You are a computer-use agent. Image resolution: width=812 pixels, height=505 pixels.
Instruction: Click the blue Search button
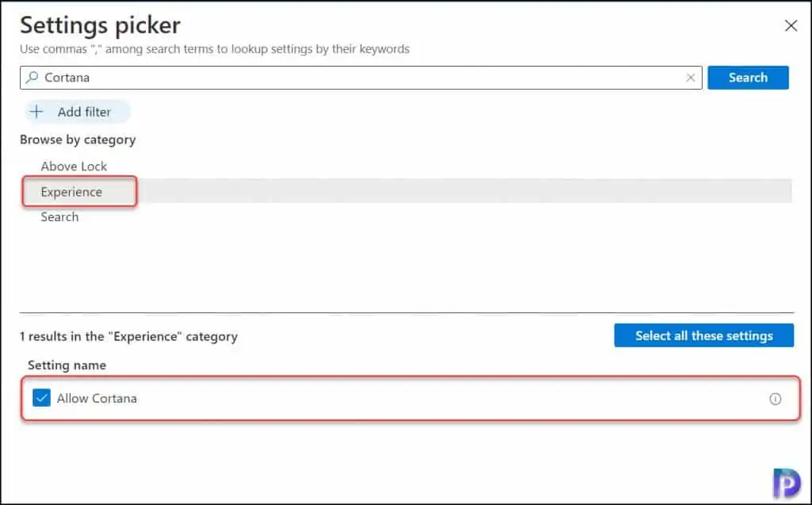coord(748,78)
